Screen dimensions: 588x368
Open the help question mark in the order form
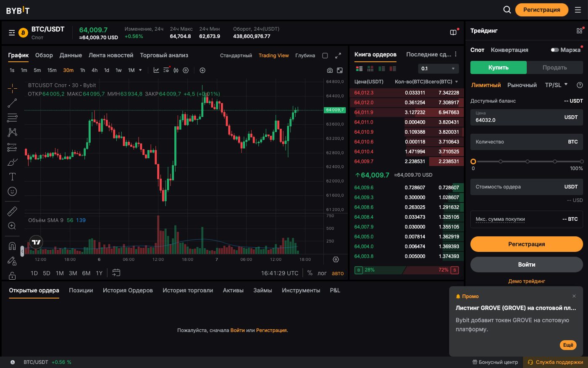click(x=580, y=85)
